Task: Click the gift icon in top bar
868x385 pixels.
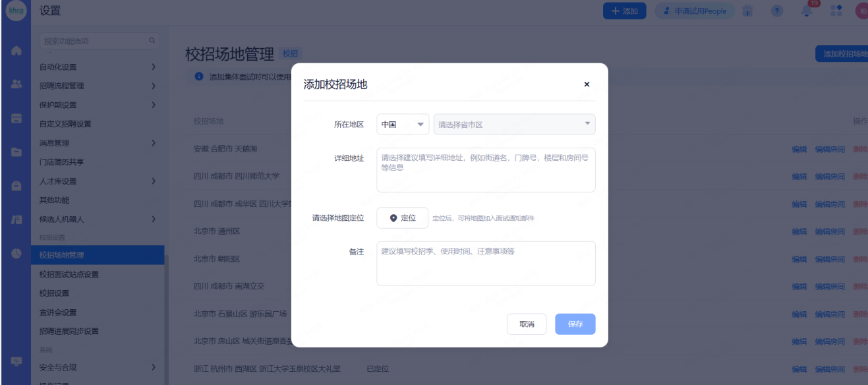Action: (747, 11)
